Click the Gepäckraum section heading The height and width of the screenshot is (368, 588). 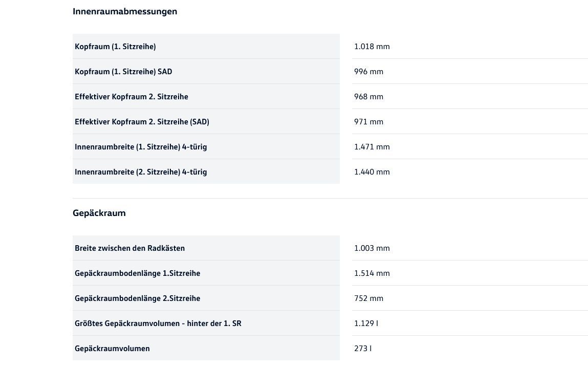click(99, 213)
